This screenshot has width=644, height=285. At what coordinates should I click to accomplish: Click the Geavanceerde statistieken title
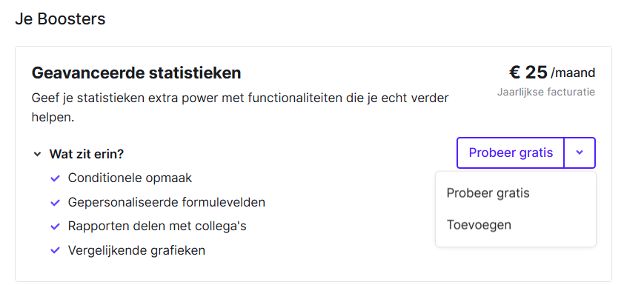pyautogui.click(x=136, y=73)
